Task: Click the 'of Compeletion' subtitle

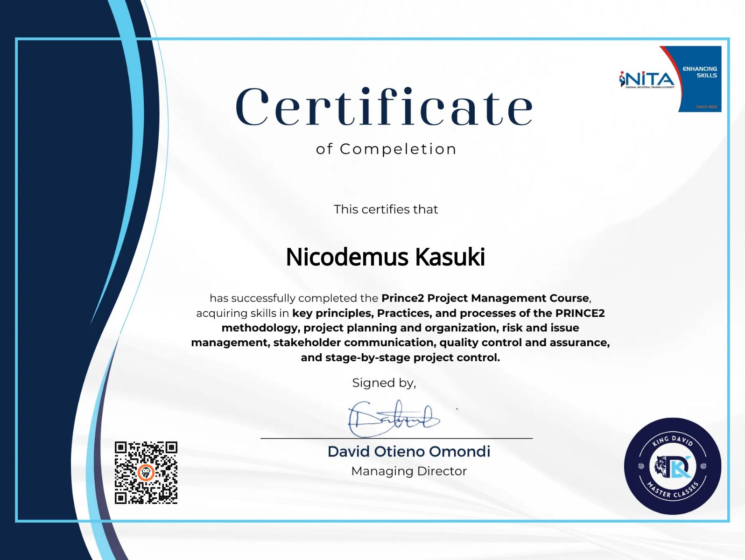Action: [x=386, y=149]
